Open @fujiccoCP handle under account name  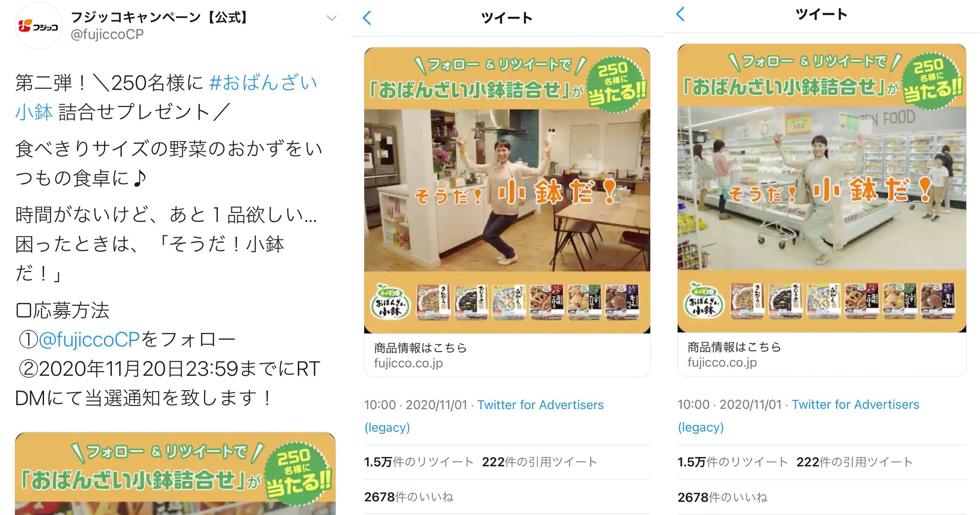pyautogui.click(x=107, y=34)
